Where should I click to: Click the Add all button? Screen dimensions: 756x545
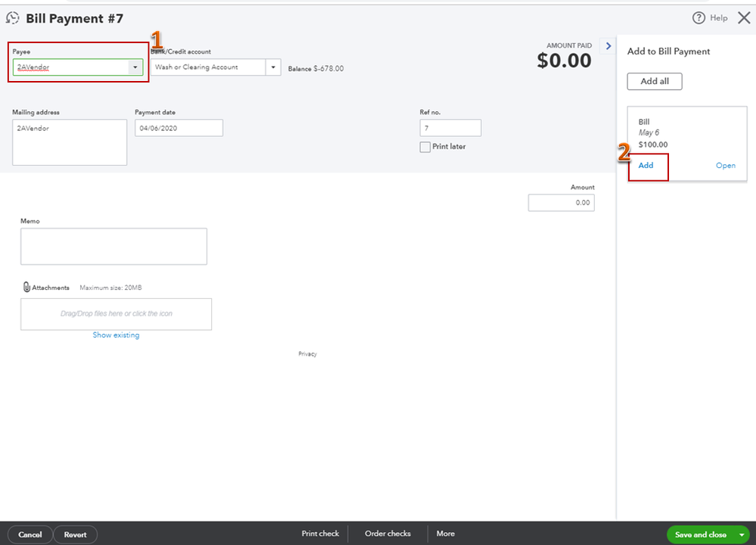655,82
